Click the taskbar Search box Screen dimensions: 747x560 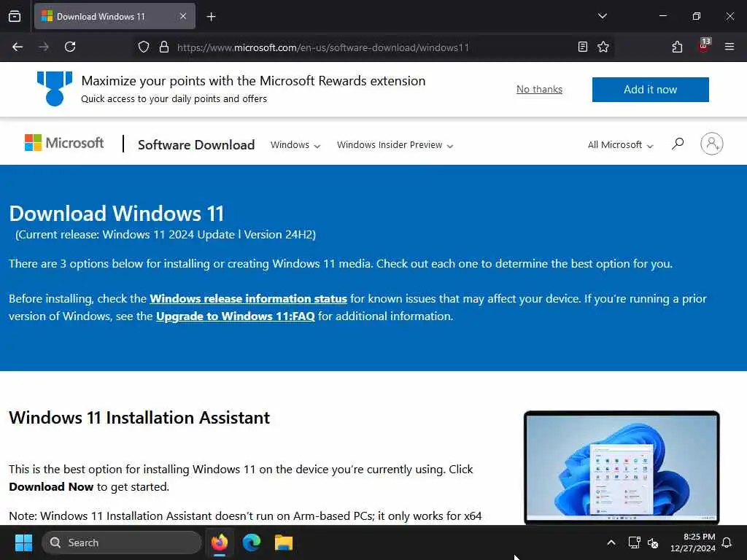[122, 542]
